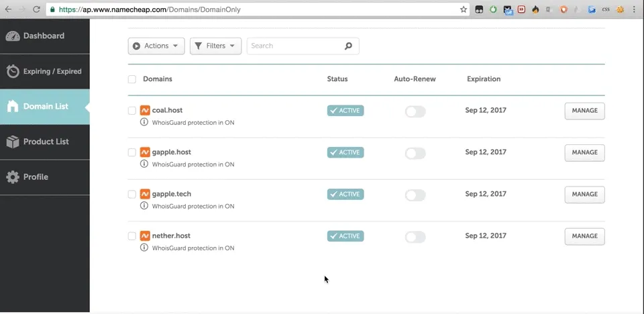The height and width of the screenshot is (314, 644).
Task: Click the Domains column header
Action: (x=157, y=79)
